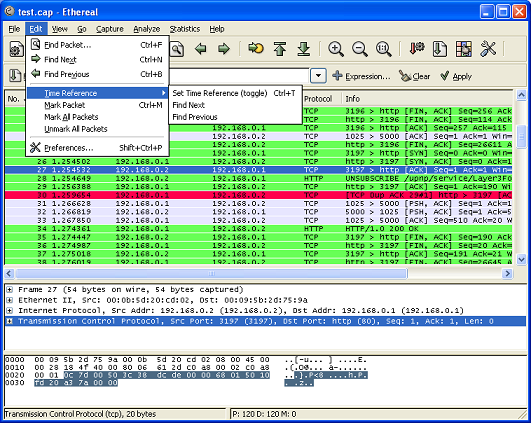Screen dimensions: 531x423
Task: Choose Find Previous in Time Reference submenu
Action: point(235,117)
